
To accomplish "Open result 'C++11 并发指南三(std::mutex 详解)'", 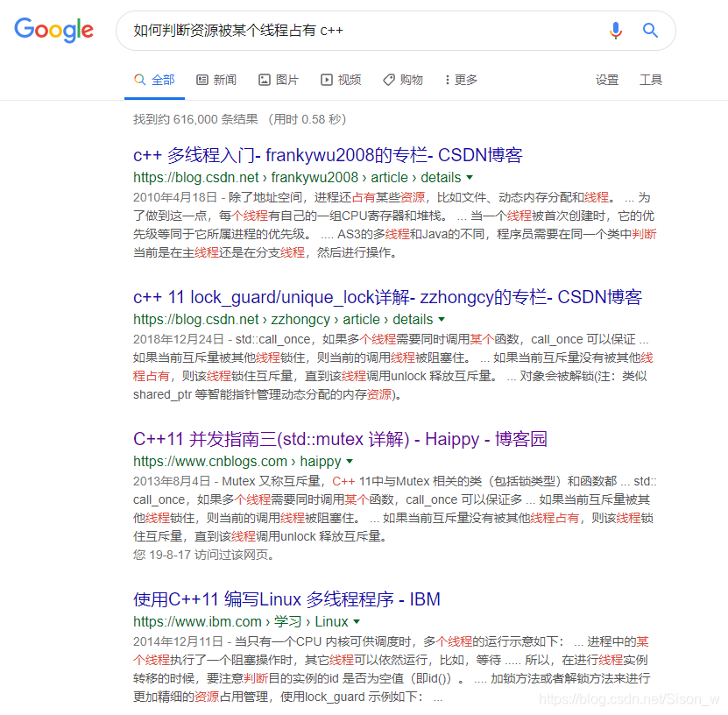I will point(340,439).
